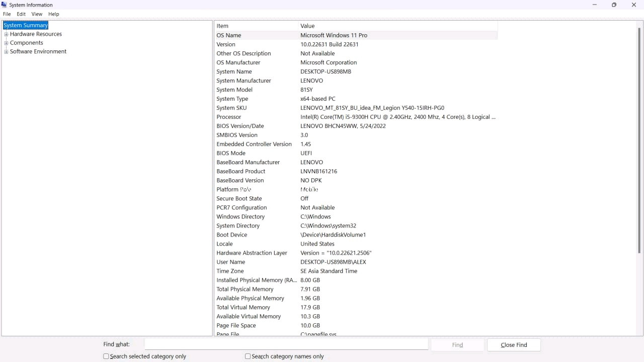Viewport: 644px width, 362px height.
Task: Click the value DESKTOP-US898MB in System Name row
Action: click(x=326, y=71)
